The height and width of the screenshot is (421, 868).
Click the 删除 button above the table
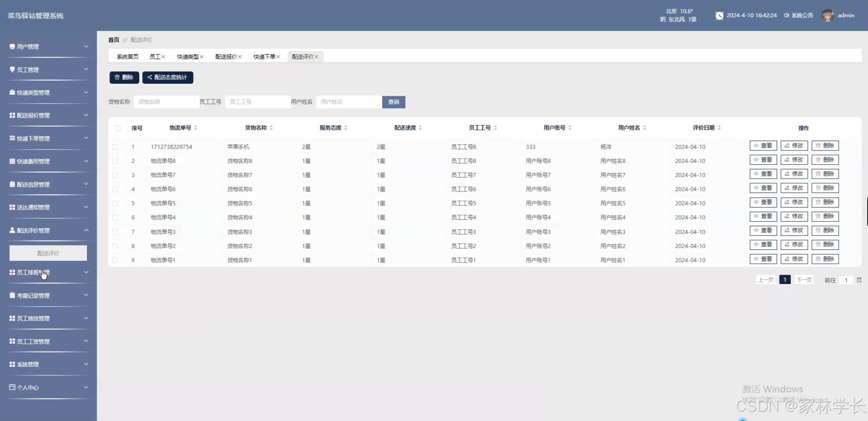tap(124, 77)
